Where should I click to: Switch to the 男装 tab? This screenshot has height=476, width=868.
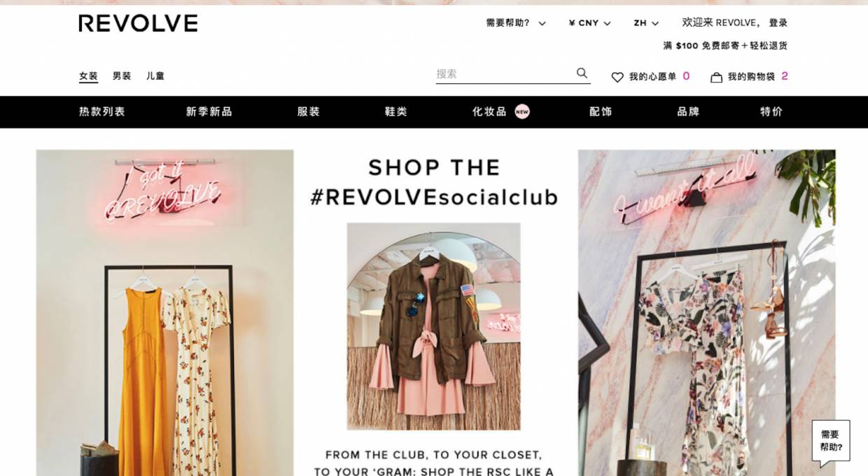122,76
